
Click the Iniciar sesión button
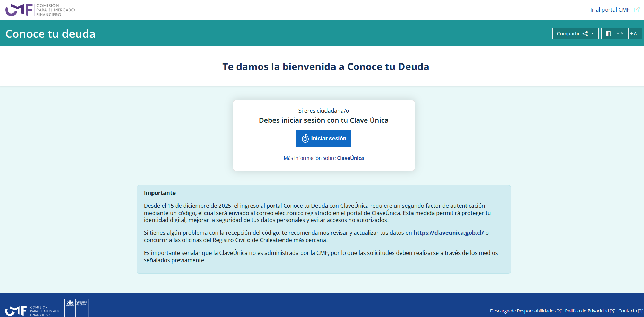pyautogui.click(x=324, y=138)
